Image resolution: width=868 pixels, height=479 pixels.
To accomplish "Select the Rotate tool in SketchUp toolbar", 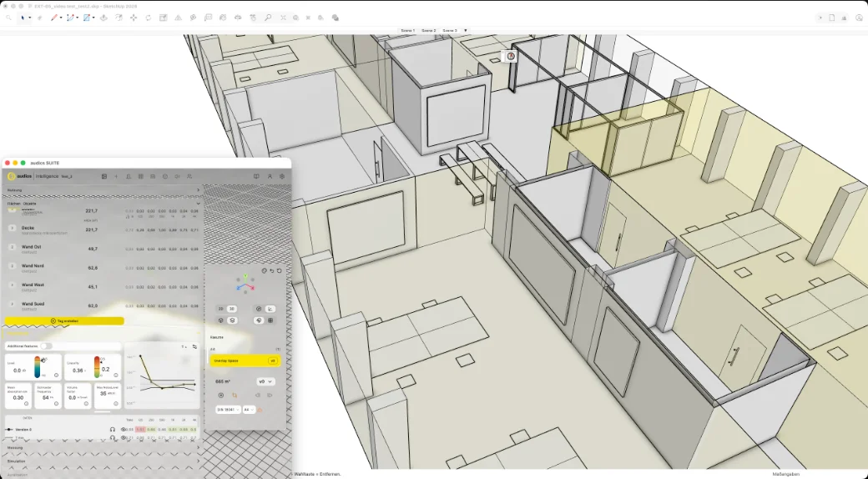I will point(149,18).
